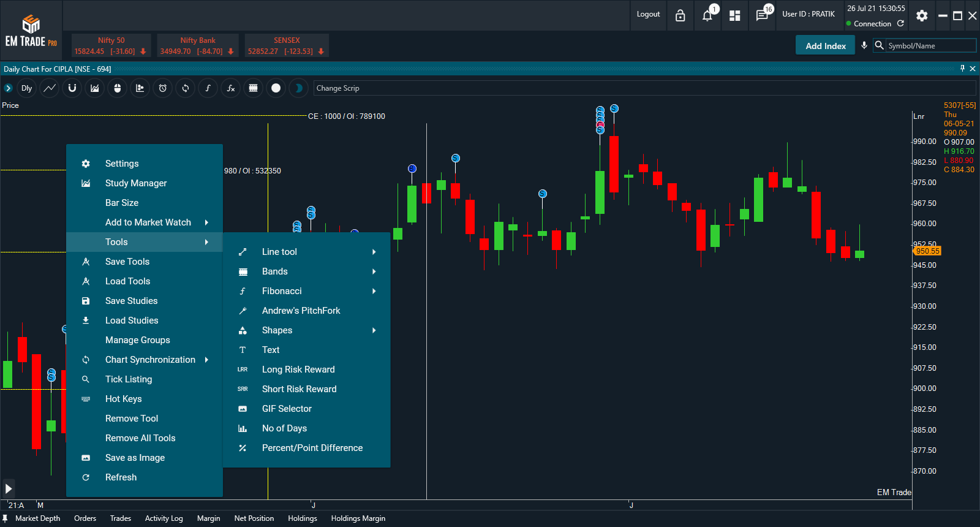Click the No of Days bar icon
Image resolution: width=980 pixels, height=527 pixels.
[243, 428]
